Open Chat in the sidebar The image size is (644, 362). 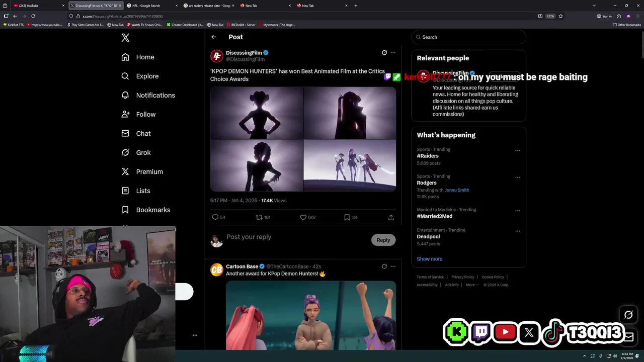[x=136, y=133]
